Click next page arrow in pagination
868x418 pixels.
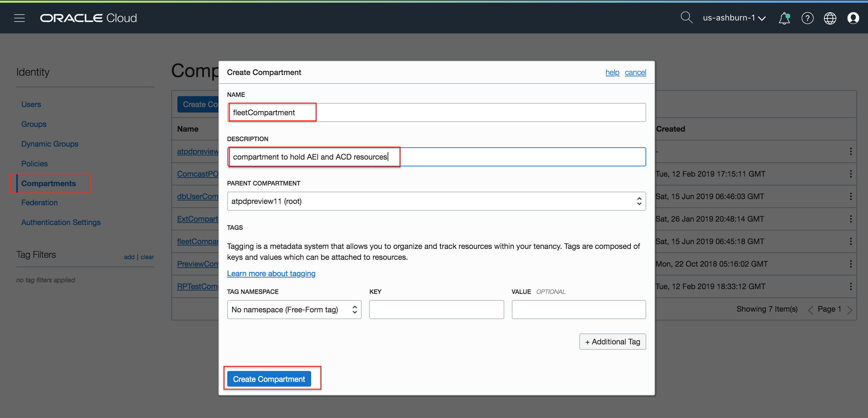850,310
